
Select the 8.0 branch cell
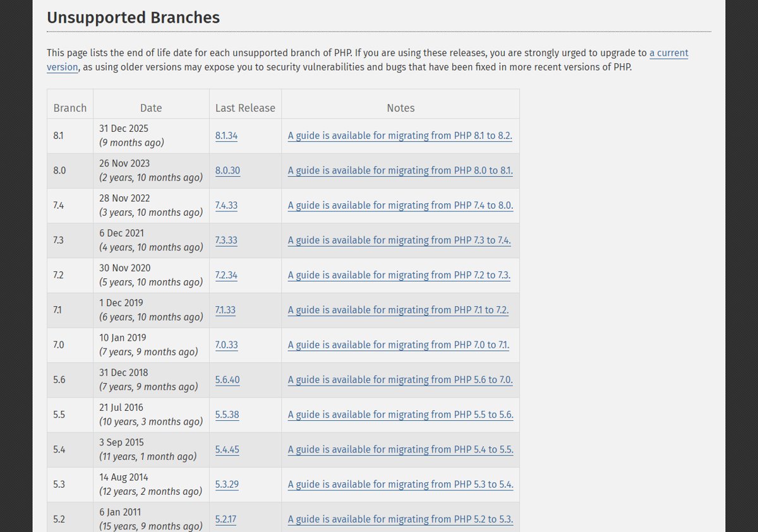[70, 170]
